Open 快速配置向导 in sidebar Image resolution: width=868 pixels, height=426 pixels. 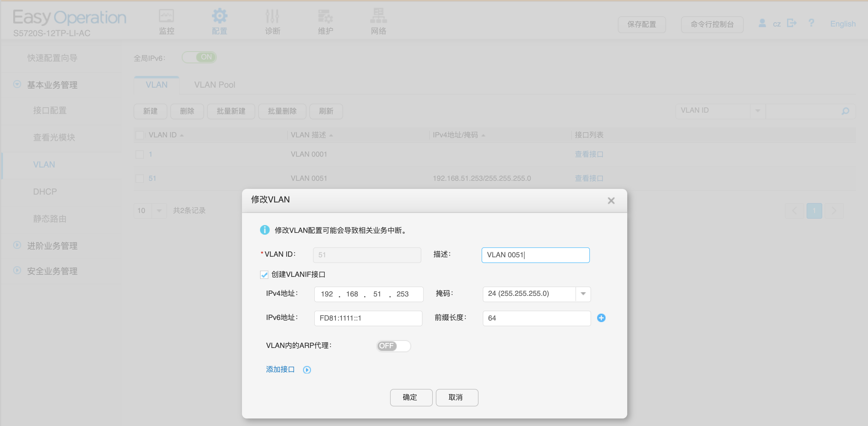coord(52,58)
